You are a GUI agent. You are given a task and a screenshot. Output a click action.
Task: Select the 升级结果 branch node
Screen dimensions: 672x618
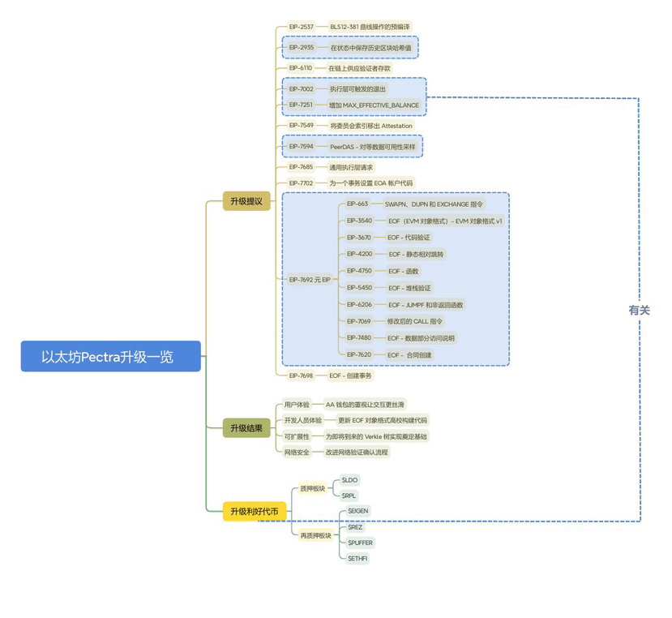[x=246, y=428]
